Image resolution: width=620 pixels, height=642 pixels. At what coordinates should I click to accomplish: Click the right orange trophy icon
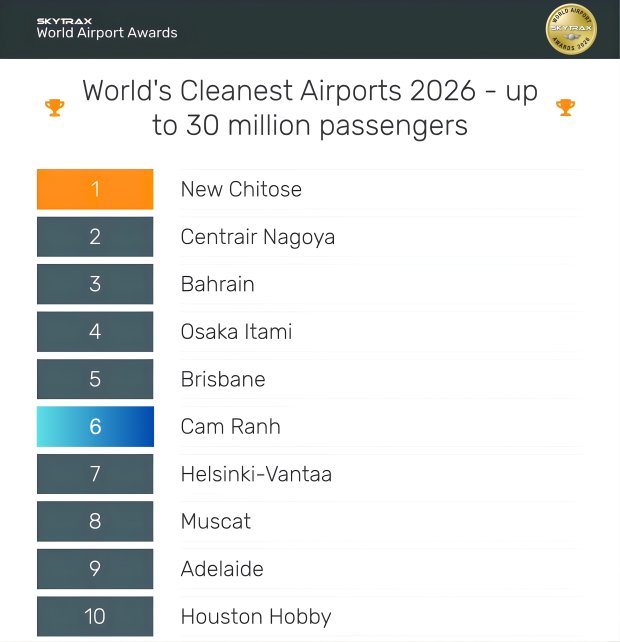coord(565,107)
